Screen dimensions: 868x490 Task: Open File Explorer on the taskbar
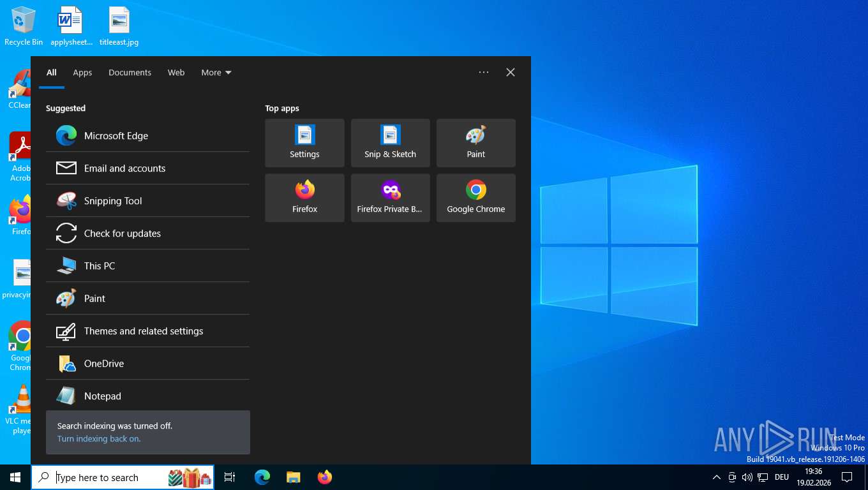point(294,477)
